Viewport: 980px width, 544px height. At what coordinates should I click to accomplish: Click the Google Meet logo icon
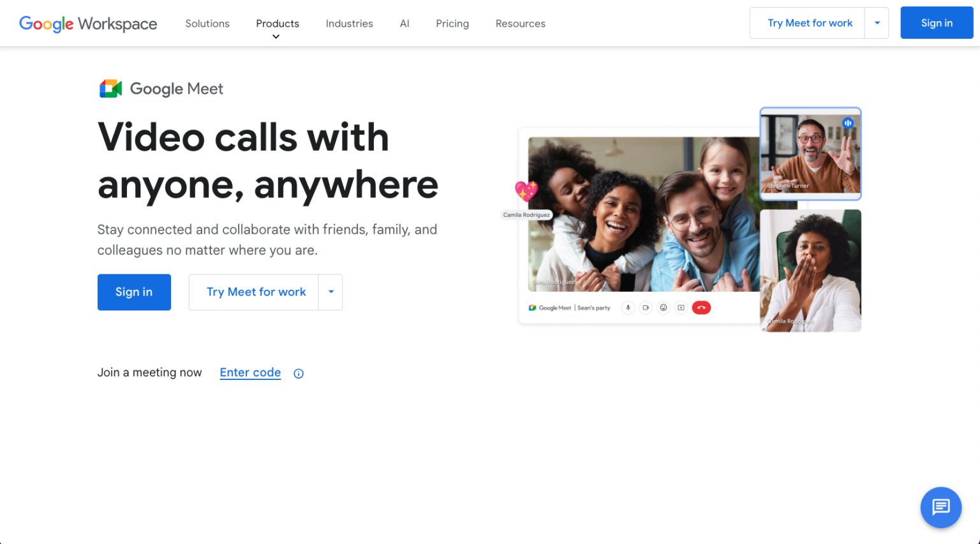click(x=110, y=87)
